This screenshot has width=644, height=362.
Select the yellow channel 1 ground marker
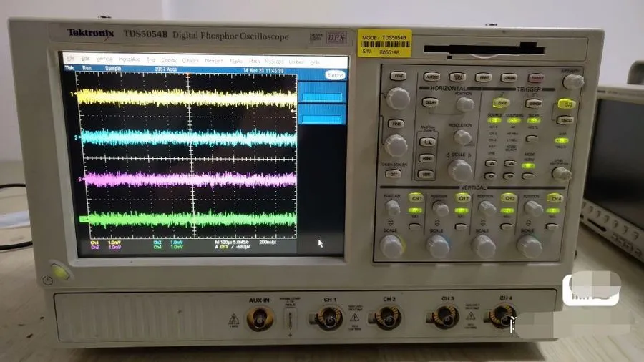(x=72, y=94)
